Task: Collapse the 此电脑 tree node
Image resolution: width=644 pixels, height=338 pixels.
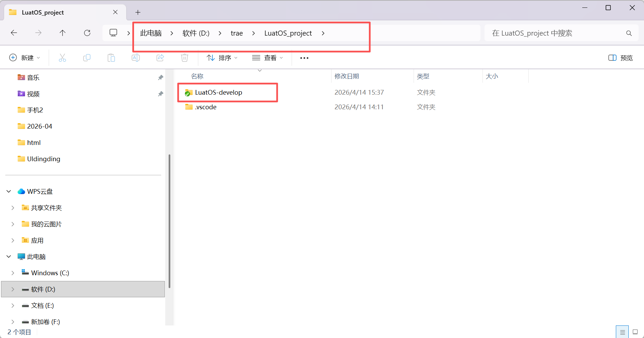Action: pos(9,257)
